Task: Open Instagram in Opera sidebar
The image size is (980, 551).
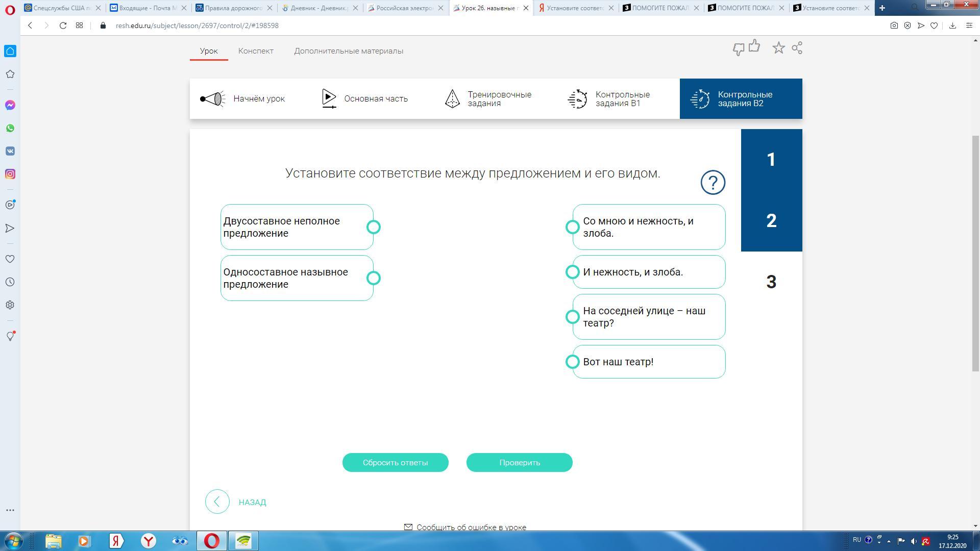Action: 10,174
